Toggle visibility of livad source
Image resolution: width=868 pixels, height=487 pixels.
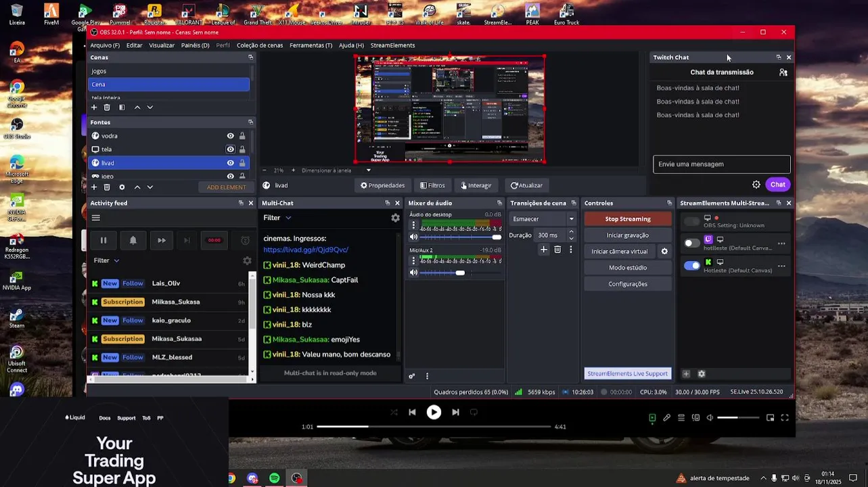pos(231,163)
